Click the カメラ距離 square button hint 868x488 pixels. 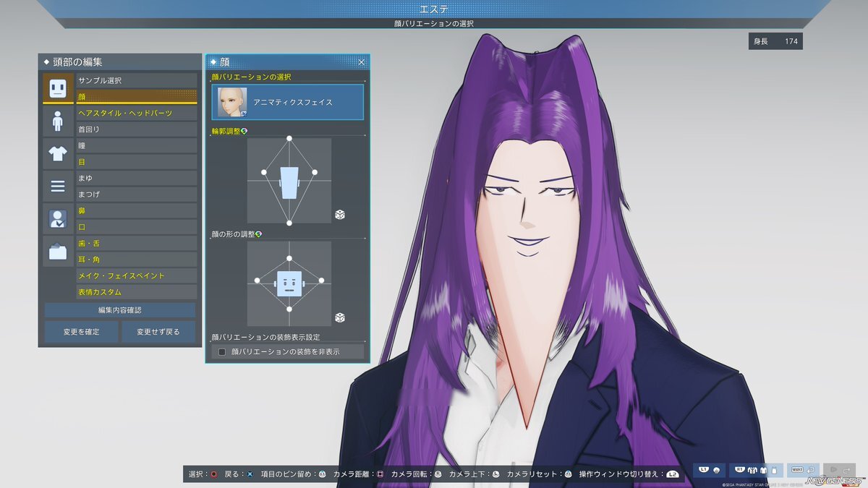[359, 474]
